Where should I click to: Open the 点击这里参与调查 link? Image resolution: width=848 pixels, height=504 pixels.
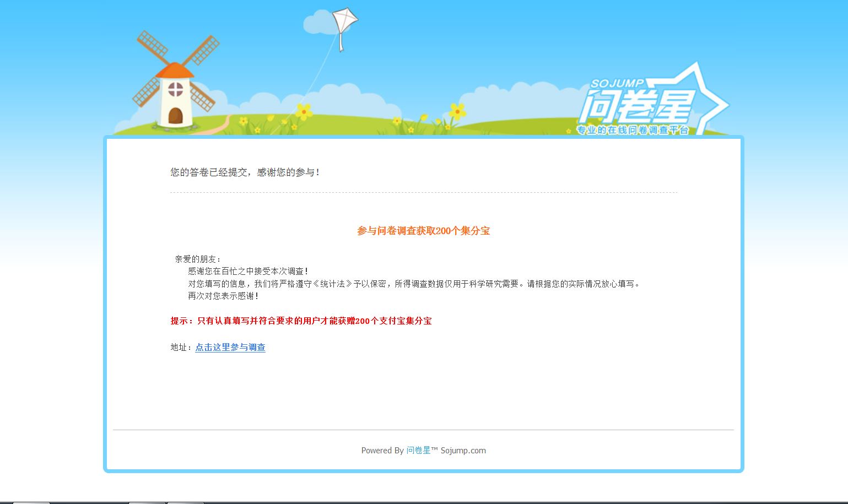click(230, 348)
